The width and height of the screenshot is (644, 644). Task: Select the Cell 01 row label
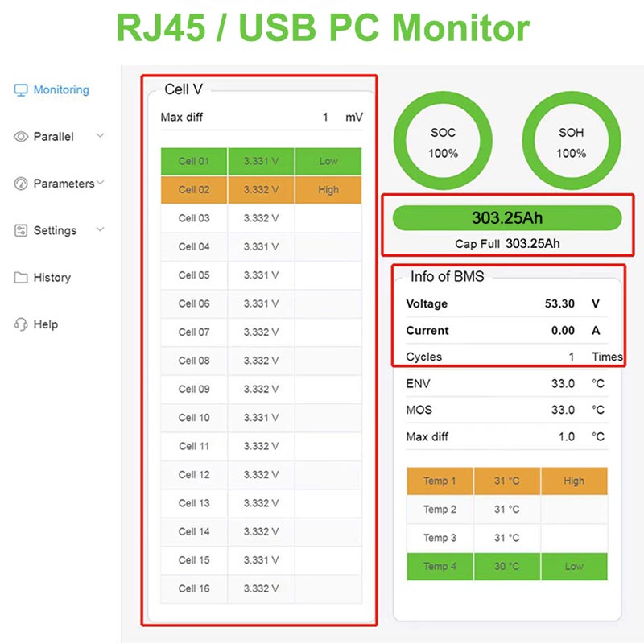coord(194,162)
